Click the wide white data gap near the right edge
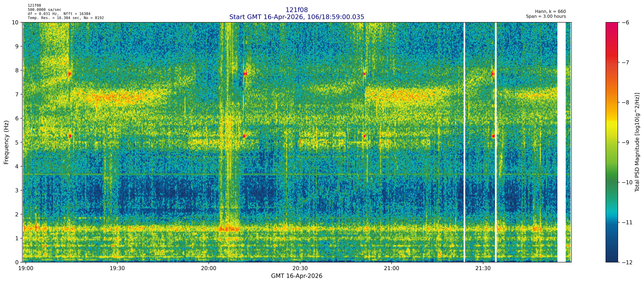644x283 pixels. click(561, 142)
